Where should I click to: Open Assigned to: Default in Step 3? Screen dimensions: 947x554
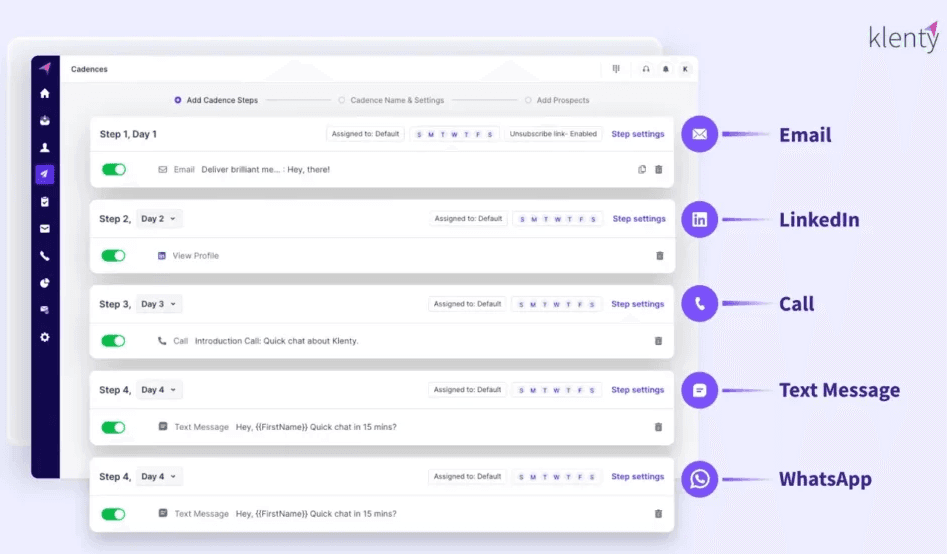[467, 304]
